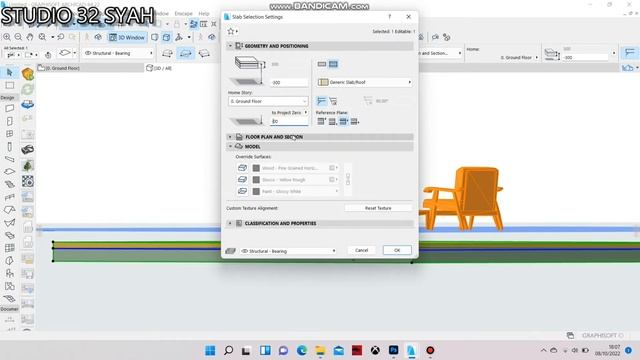Click the Zoom In magnifier icon
The height and width of the screenshot is (360, 640).
[7, 37]
